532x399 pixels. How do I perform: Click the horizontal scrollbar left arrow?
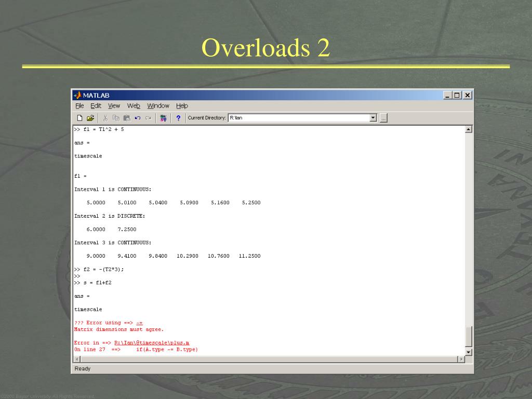pos(77,359)
